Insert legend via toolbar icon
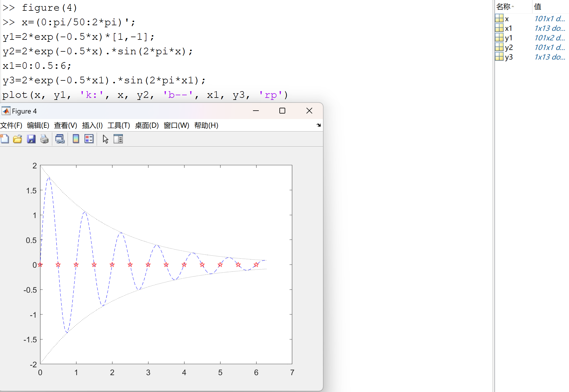569x392 pixels. tap(89, 139)
